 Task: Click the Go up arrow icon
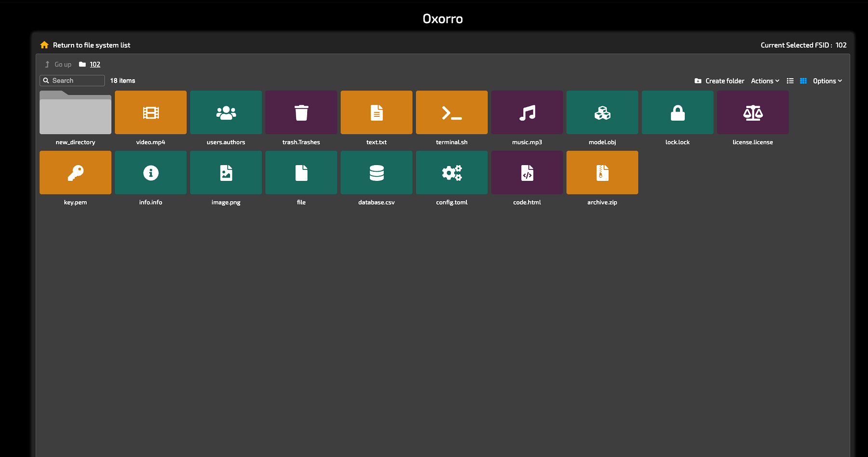47,64
